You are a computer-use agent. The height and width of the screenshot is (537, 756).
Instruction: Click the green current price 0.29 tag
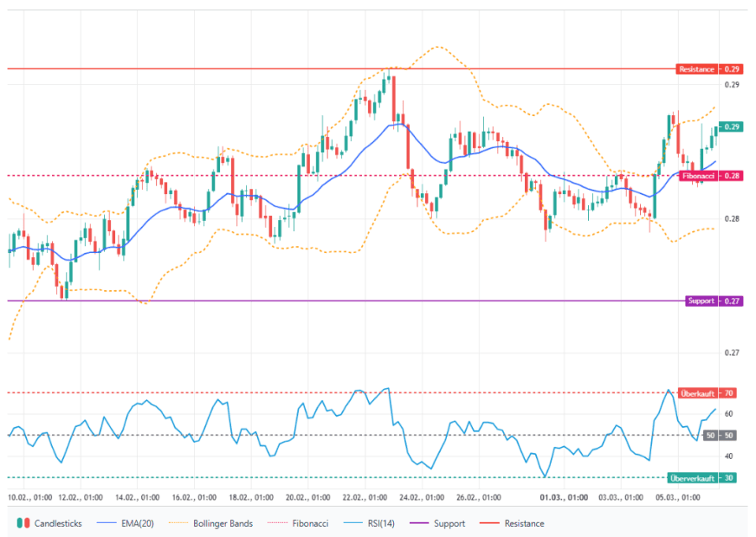(732, 126)
